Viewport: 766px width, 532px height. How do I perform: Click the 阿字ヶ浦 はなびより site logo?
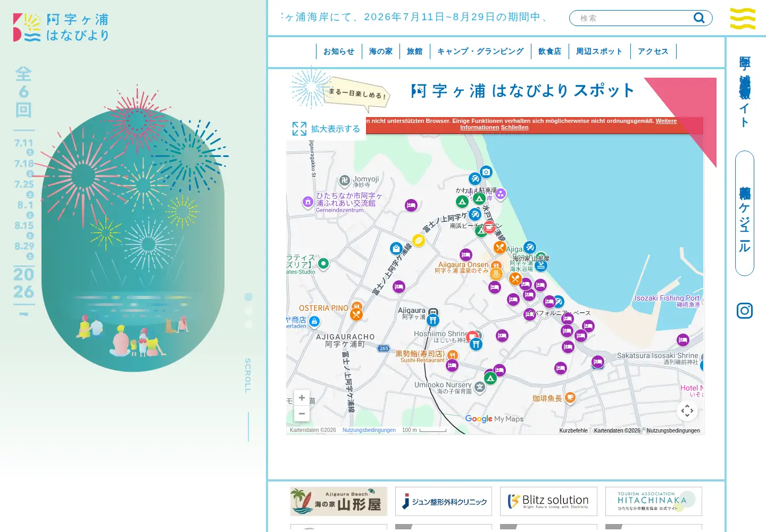(x=61, y=28)
